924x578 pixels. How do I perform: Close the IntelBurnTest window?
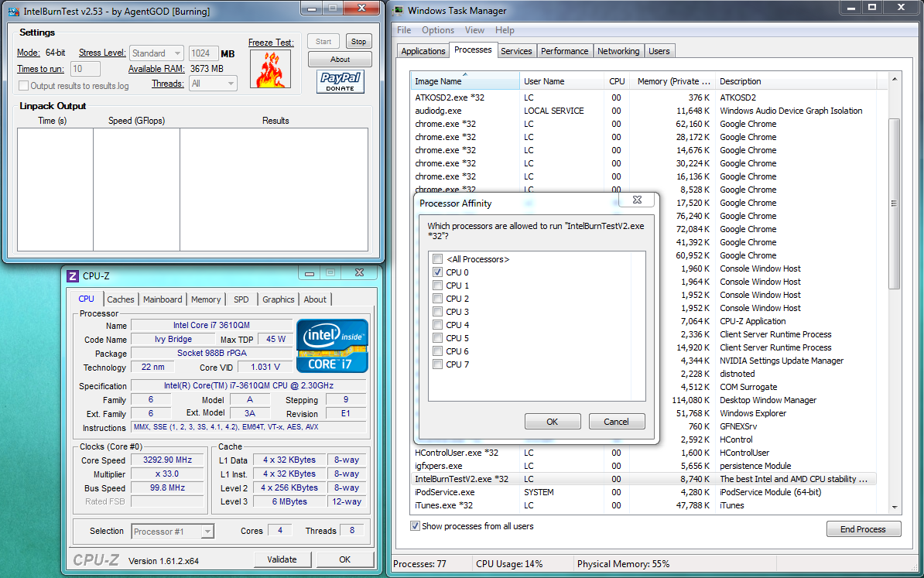pyautogui.click(x=362, y=9)
